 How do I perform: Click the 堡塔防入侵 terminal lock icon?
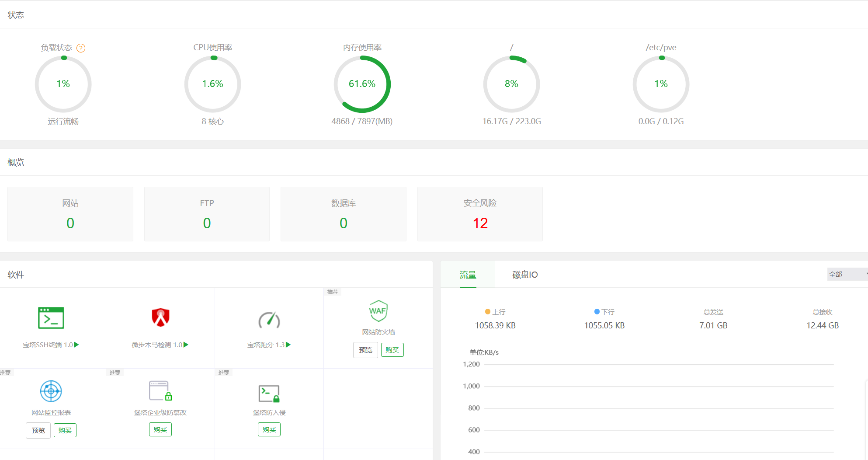point(269,394)
